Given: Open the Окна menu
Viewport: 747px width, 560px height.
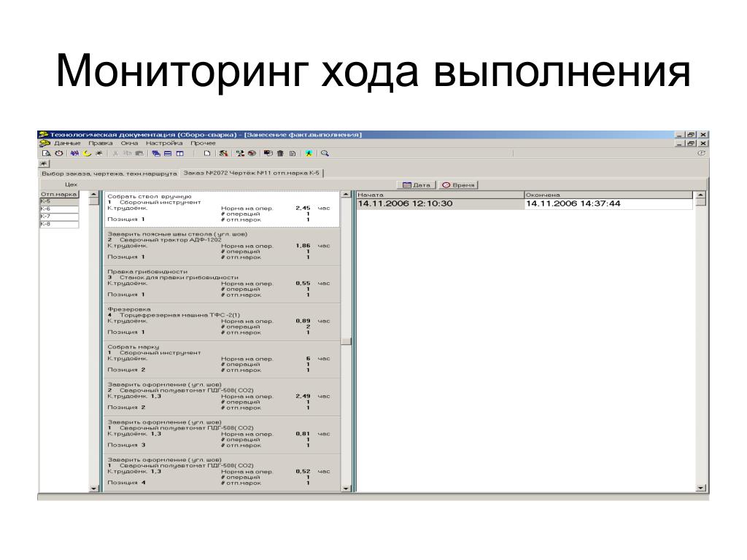Looking at the screenshot, I should (x=129, y=143).
